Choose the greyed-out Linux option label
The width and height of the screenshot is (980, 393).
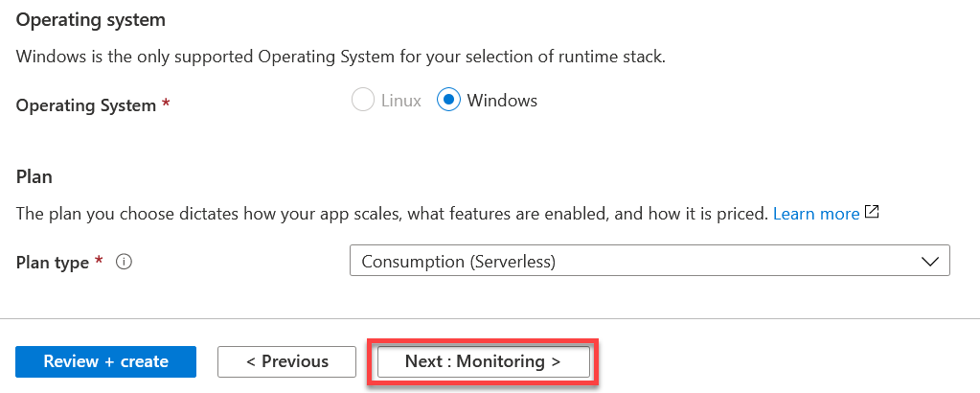[x=401, y=100]
